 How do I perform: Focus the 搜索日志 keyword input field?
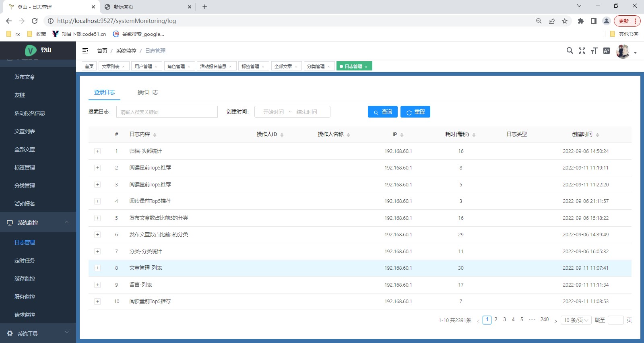click(167, 112)
